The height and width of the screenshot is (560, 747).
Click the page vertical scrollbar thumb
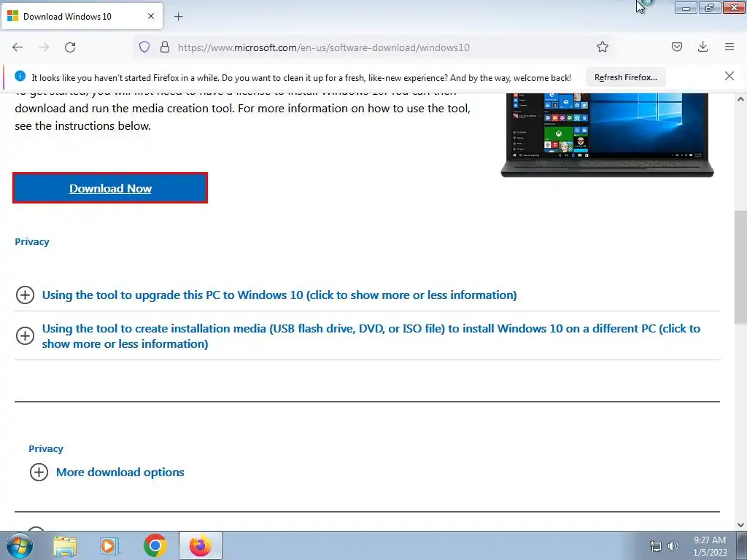[740, 268]
